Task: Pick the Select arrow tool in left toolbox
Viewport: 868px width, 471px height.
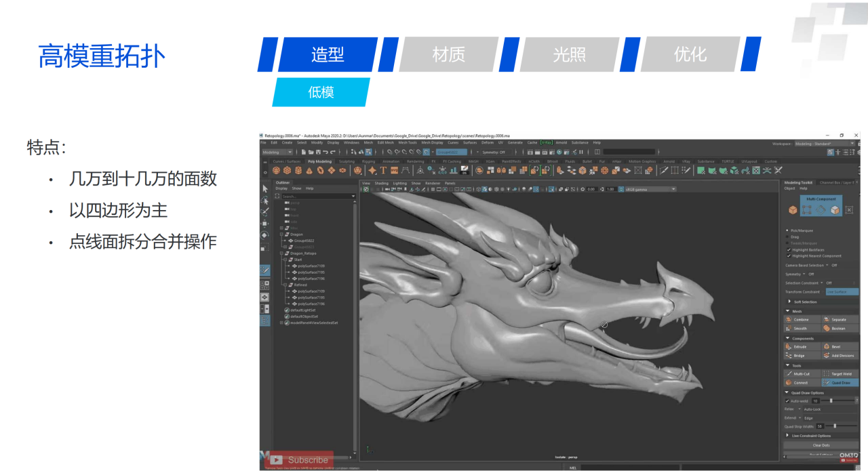Action: click(264, 188)
